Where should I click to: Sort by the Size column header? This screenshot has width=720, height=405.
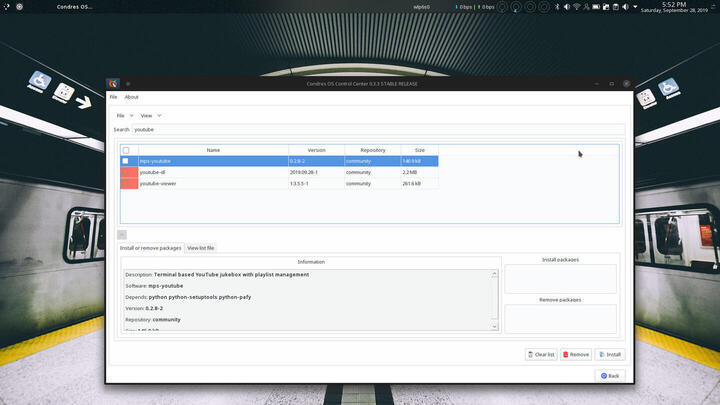pos(420,150)
